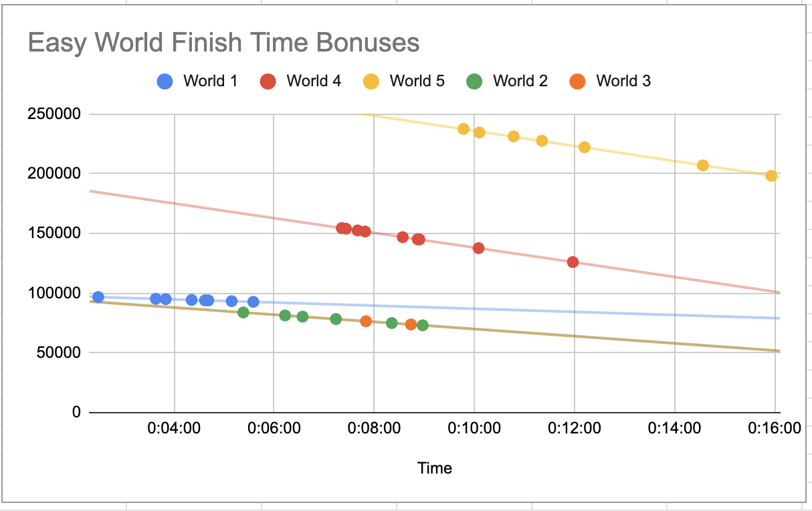The width and height of the screenshot is (812, 511).
Task: Click the World 5 yellow legend marker
Action: click(x=371, y=82)
